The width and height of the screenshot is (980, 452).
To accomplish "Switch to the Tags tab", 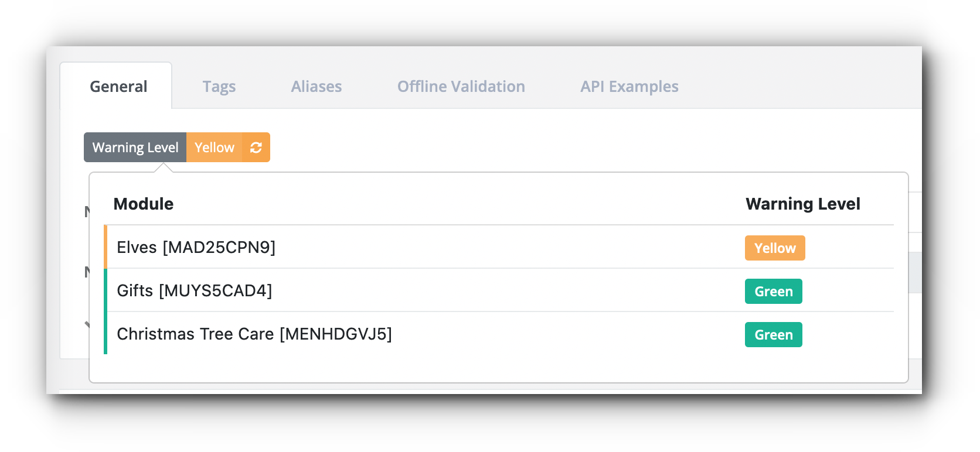I will point(219,87).
